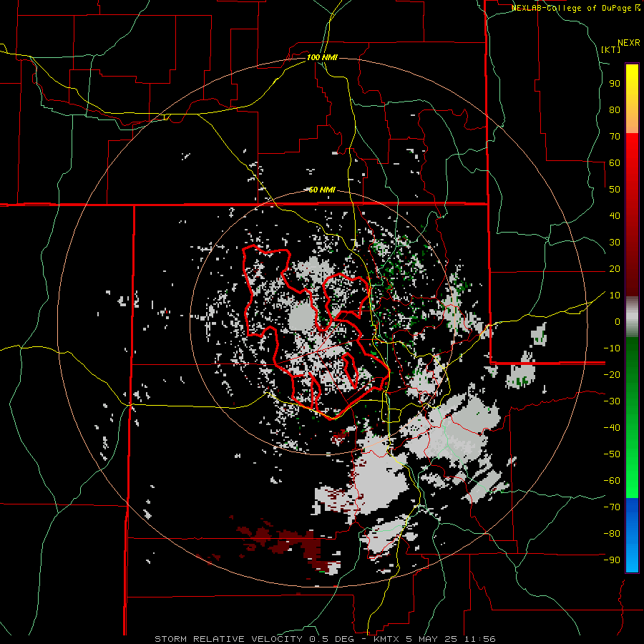Click the 40 value on velocity scale

(615, 215)
